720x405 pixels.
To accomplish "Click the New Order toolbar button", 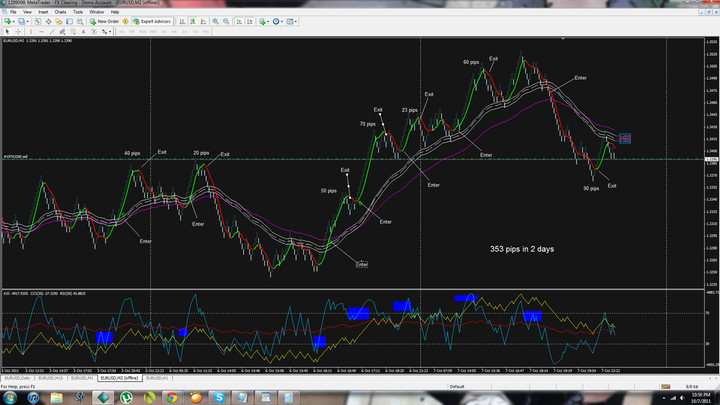I will [x=105, y=20].
